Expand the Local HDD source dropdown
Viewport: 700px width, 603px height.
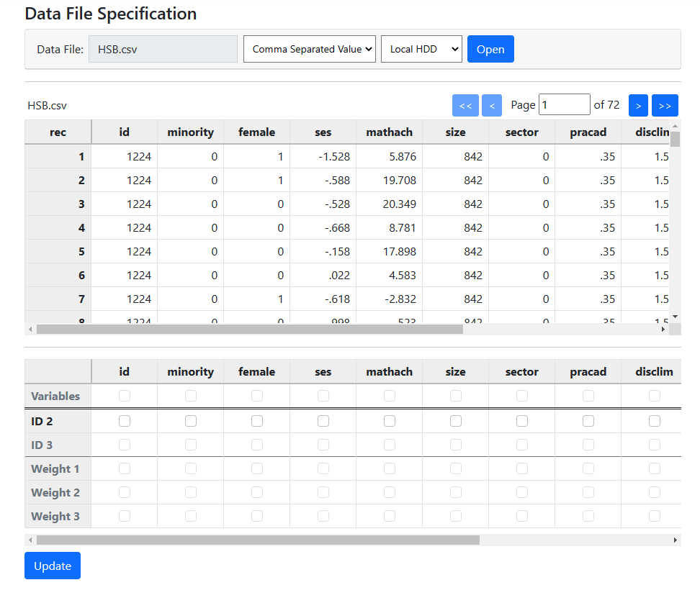tap(421, 49)
